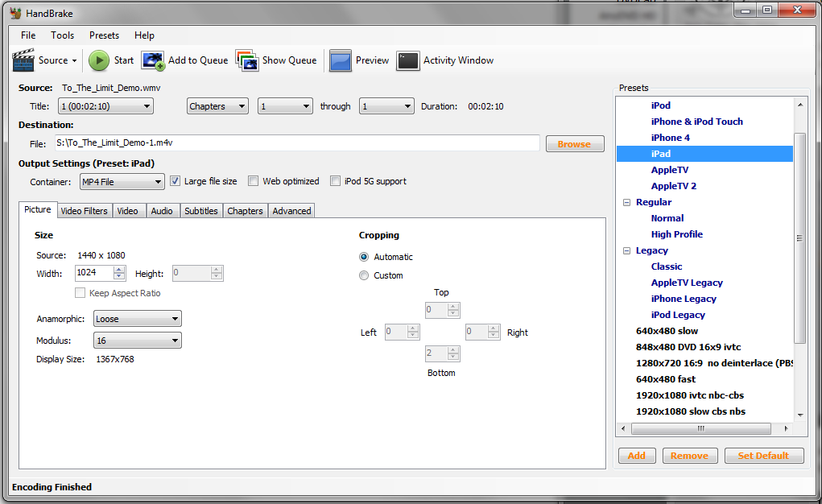
Task: Select the iPad preset
Action: pyautogui.click(x=704, y=154)
